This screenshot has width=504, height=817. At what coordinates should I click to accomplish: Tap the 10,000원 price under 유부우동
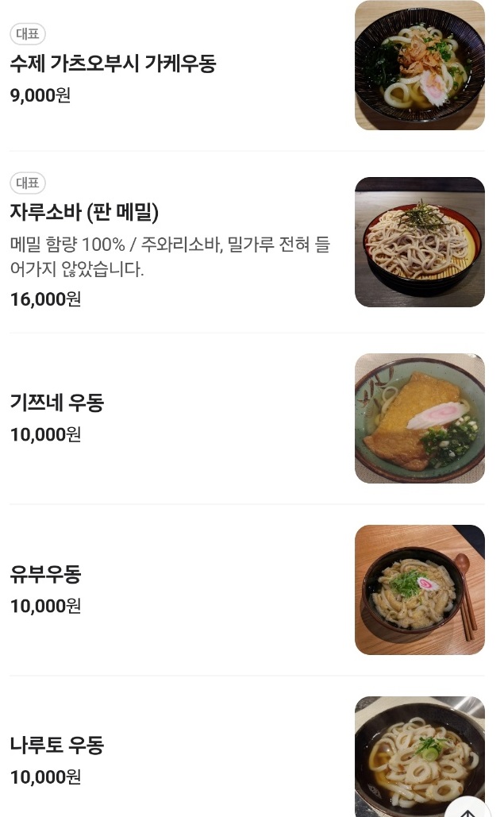pyautogui.click(x=44, y=606)
